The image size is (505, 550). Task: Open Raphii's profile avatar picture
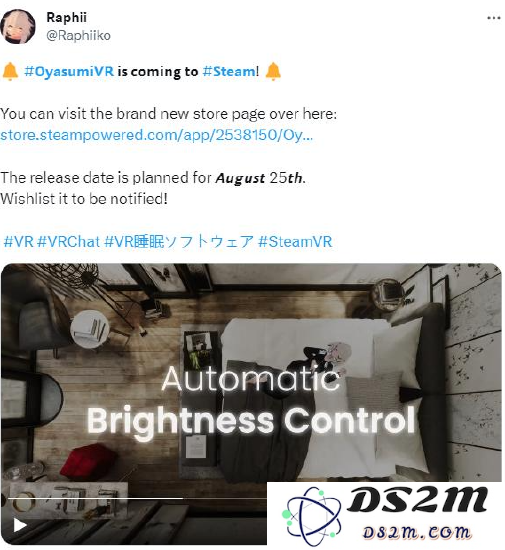(x=18, y=26)
